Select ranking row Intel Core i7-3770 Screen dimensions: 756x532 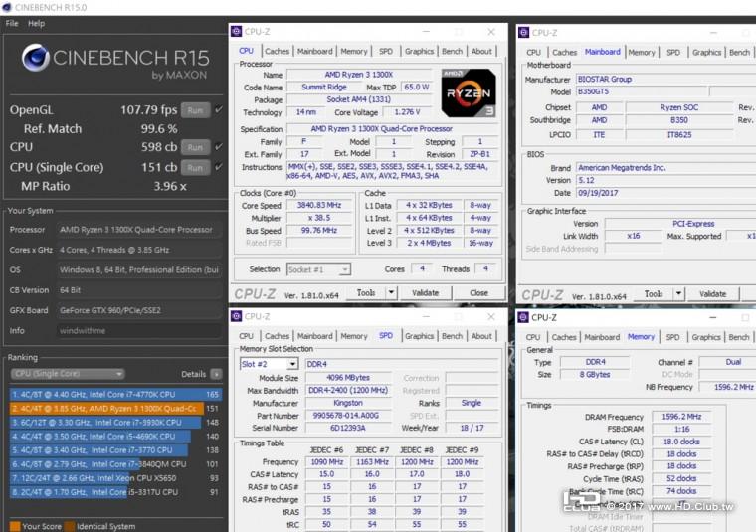click(x=115, y=450)
